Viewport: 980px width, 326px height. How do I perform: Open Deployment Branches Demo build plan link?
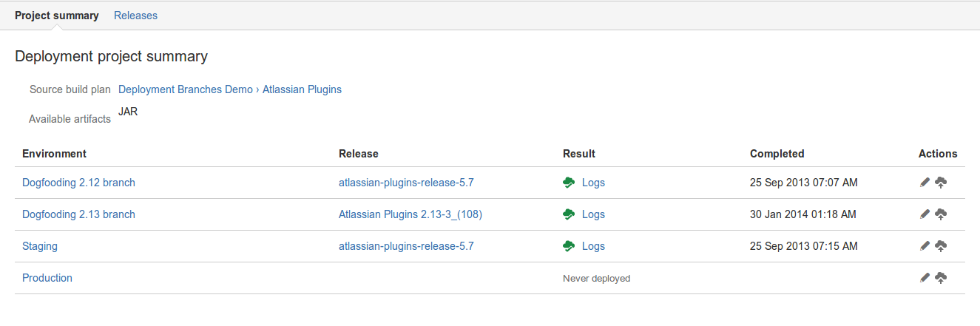coord(186,89)
